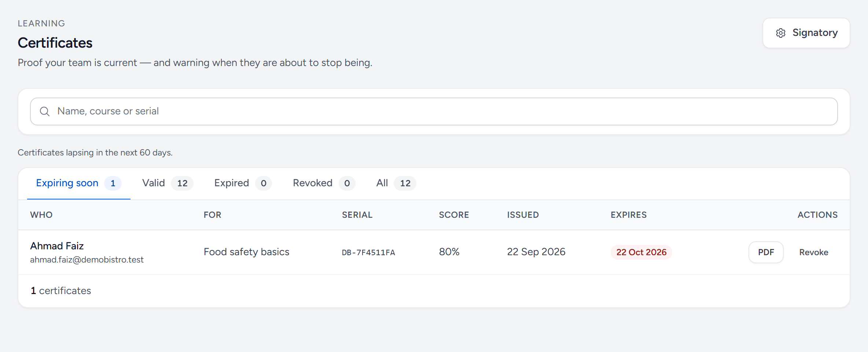Image resolution: width=868 pixels, height=352 pixels.
Task: Download PDF for Ahmad Faiz certificate
Action: click(x=766, y=252)
